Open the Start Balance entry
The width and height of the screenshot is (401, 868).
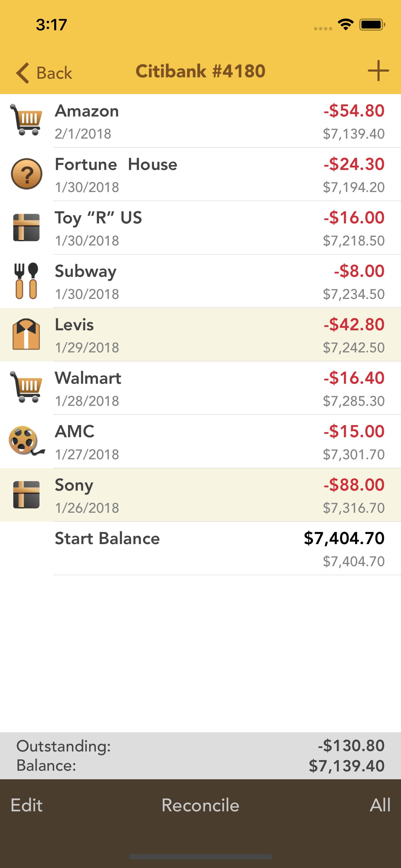pos(107,538)
